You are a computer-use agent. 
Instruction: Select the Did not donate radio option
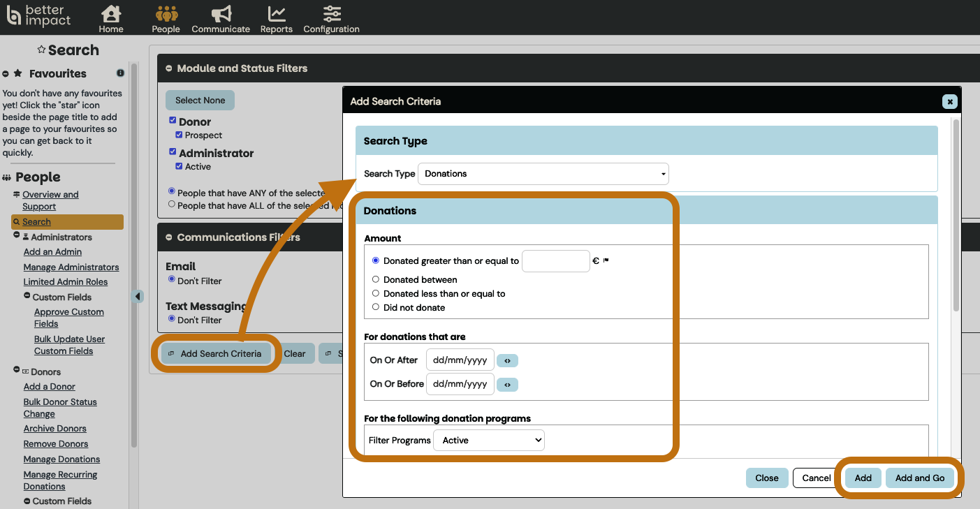point(376,307)
